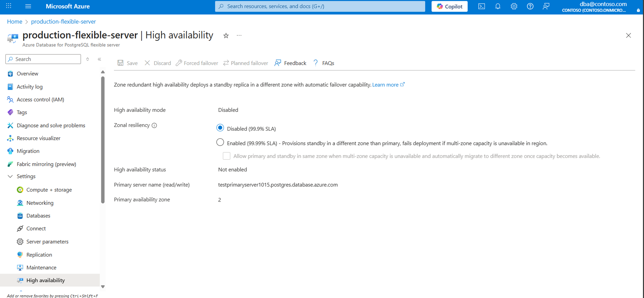Viewport: 644px width, 298px height.
Task: Select Enabled (99.99% SLA) radio option
Action: point(220,143)
